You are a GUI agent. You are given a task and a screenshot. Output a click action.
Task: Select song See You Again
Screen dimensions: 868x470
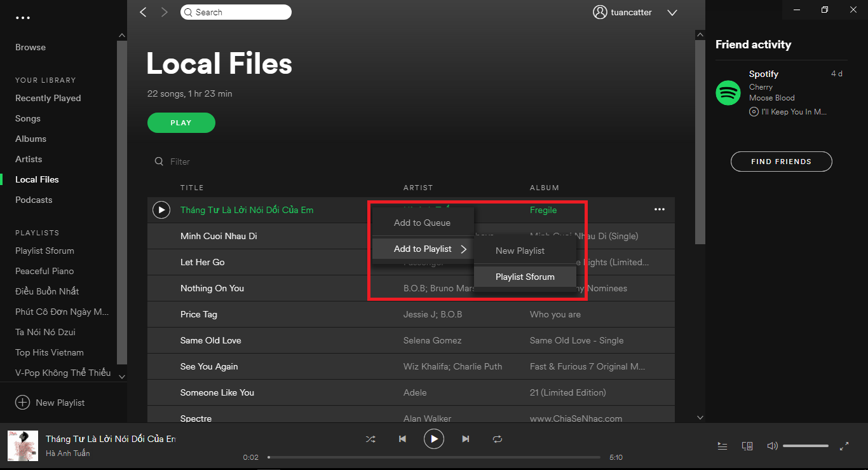click(x=209, y=366)
